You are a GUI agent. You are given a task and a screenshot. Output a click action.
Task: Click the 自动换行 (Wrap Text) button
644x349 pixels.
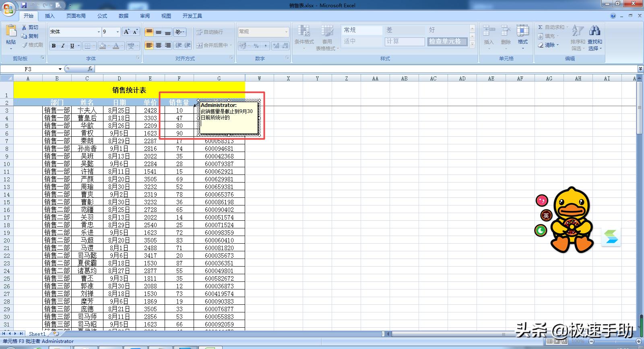pos(209,32)
